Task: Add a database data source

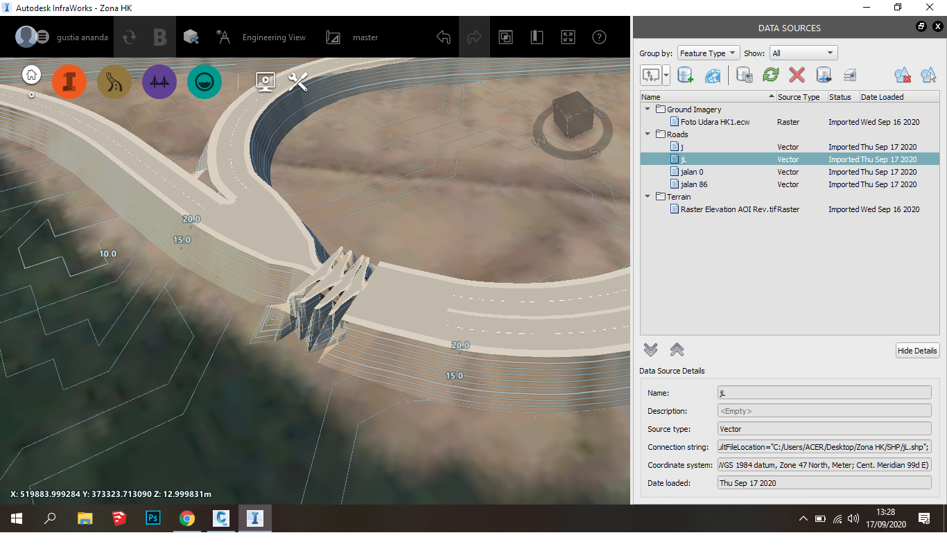Action: [x=685, y=75]
